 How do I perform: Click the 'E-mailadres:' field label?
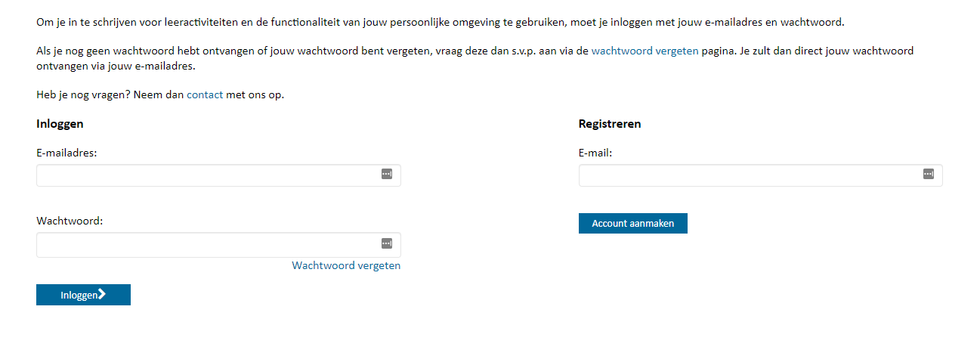point(66,153)
